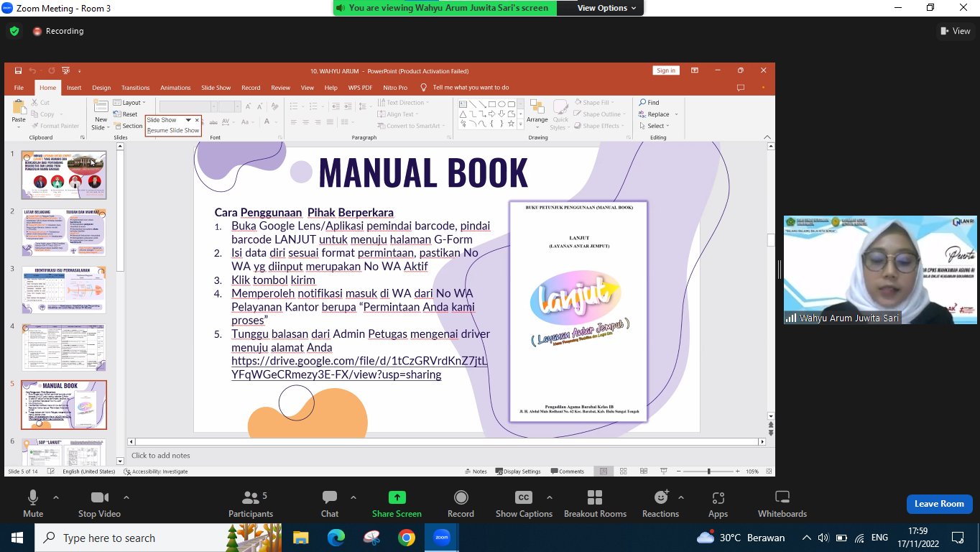Screen dimensions: 980x552
Task: Click the Apps icon in Zoom toolbar
Action: [x=718, y=503]
